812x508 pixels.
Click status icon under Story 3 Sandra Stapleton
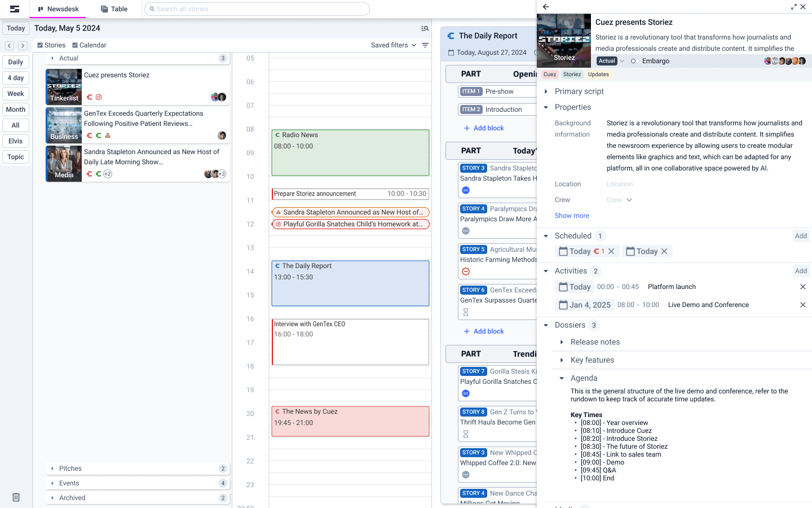466,190
